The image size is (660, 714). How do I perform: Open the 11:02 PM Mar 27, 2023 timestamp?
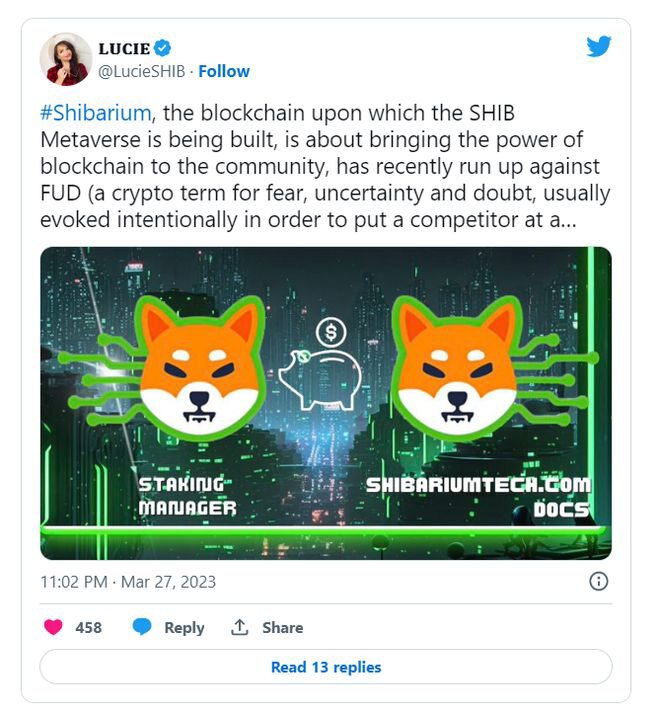coord(128,582)
